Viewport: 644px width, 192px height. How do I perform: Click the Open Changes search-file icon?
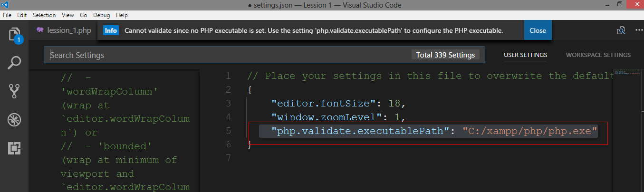[x=621, y=30]
